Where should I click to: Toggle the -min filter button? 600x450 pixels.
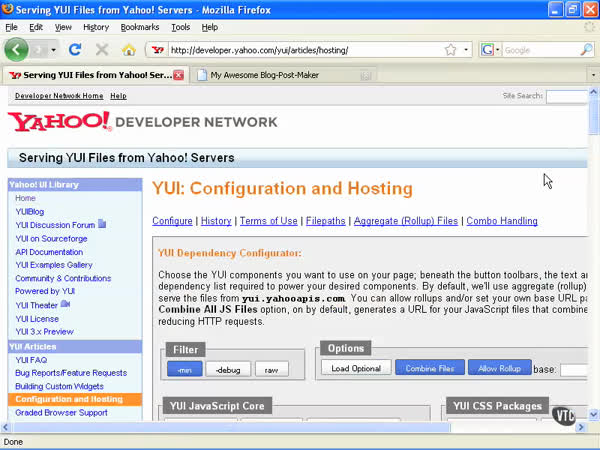click(x=185, y=369)
